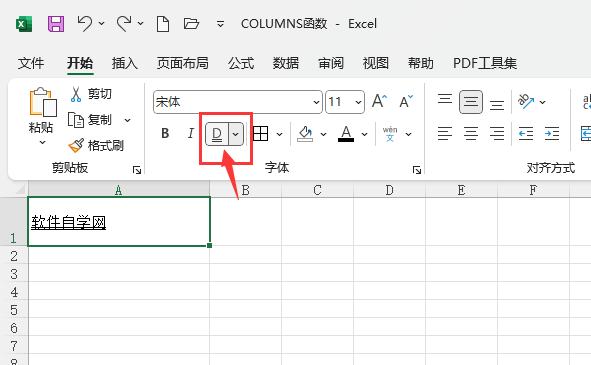Create a new blank workbook icon
591x365 pixels.
click(163, 24)
